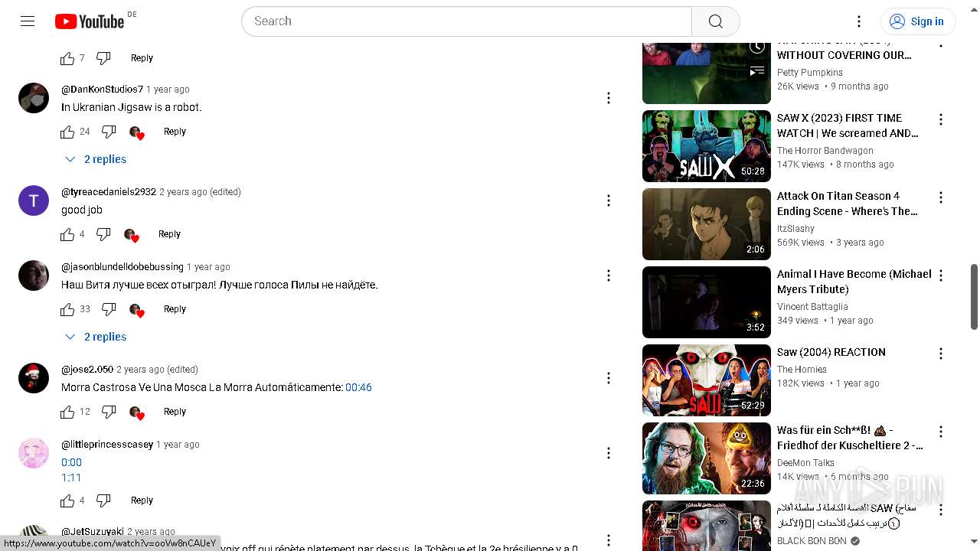Jump to timestamp 00:46 in comment
Image resolution: width=980 pixels, height=551 pixels.
coord(358,388)
